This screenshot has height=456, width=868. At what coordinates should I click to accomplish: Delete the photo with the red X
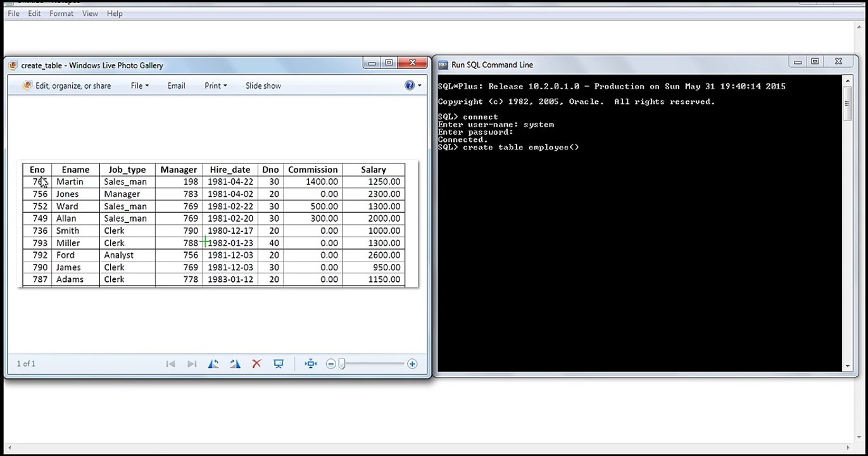pos(256,364)
